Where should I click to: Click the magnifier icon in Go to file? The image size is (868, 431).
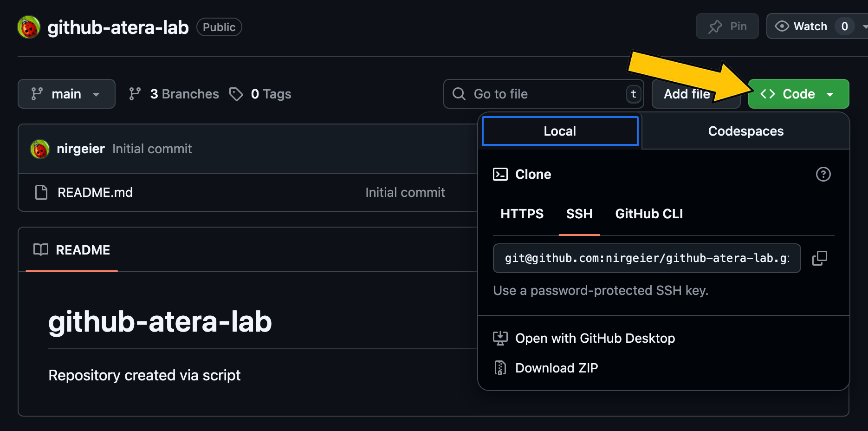pyautogui.click(x=459, y=94)
